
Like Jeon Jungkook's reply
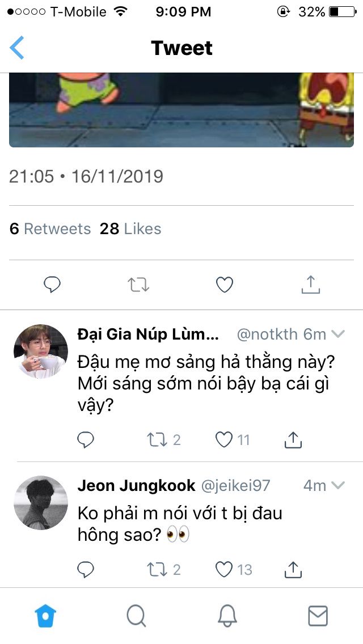225,569
